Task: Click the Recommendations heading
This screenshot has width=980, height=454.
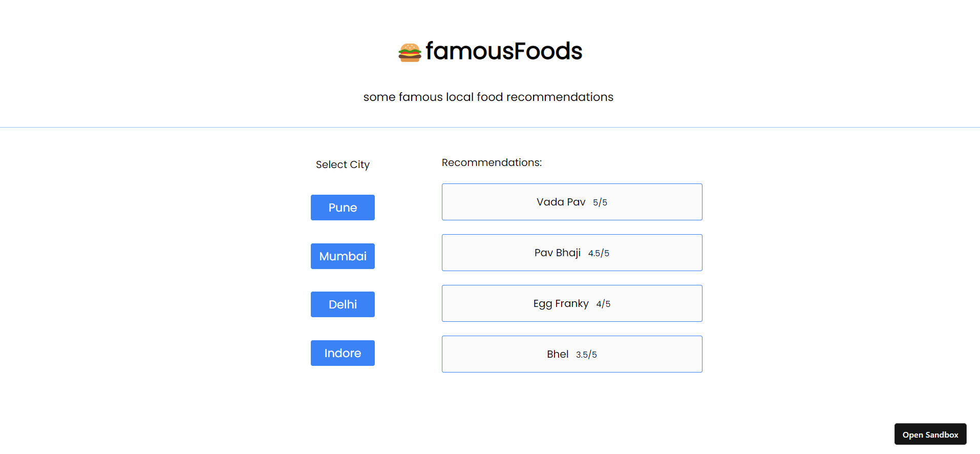Action: (492, 162)
